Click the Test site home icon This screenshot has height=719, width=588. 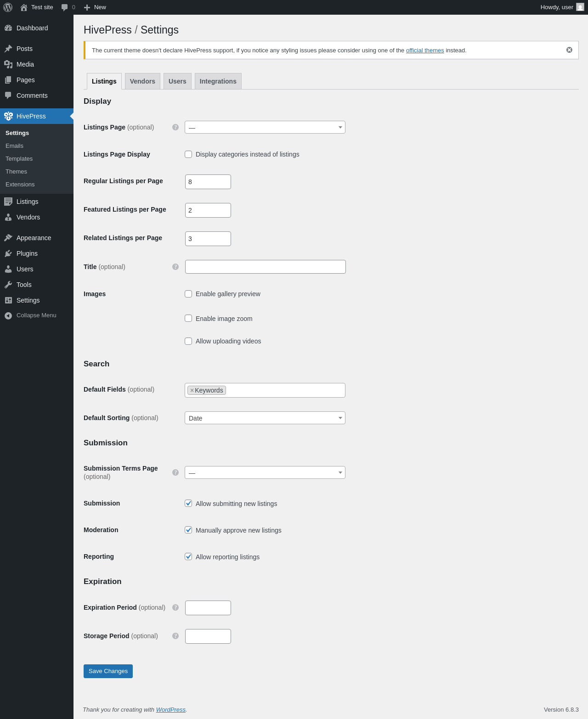(24, 7)
